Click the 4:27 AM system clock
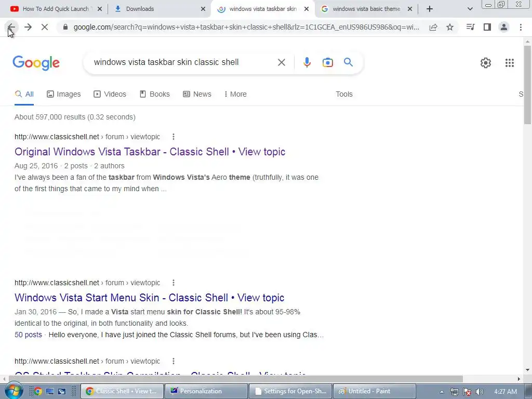The height and width of the screenshot is (399, 532). (x=506, y=392)
